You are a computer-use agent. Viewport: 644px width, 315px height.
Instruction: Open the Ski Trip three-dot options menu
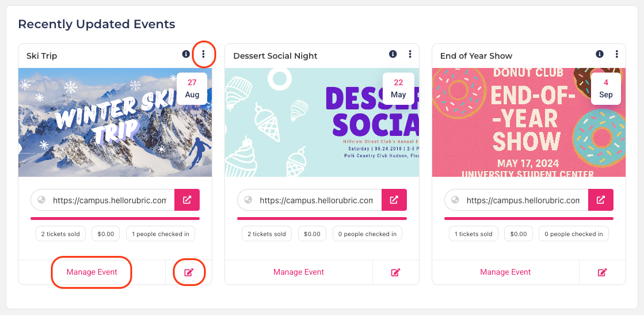203,54
